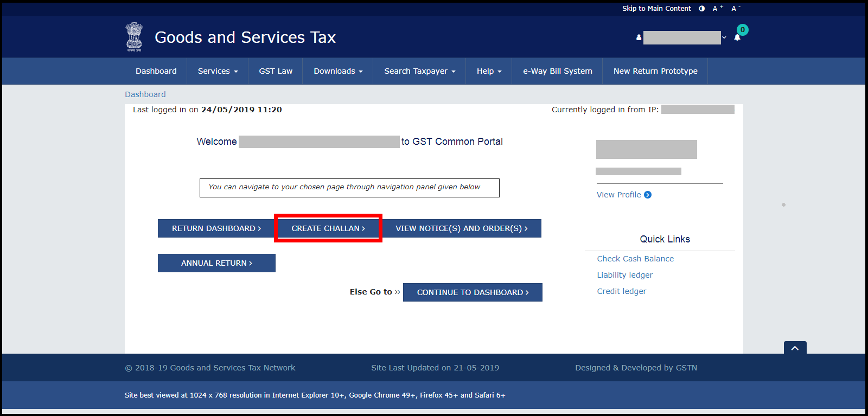Open the View Profile link

point(619,195)
